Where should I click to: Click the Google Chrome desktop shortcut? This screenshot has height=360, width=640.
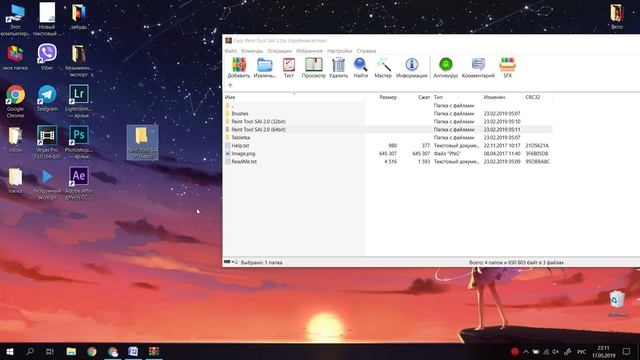click(x=16, y=101)
